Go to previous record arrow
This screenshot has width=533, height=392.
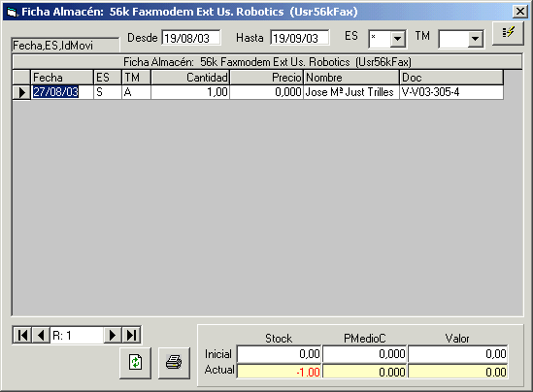coord(41,336)
